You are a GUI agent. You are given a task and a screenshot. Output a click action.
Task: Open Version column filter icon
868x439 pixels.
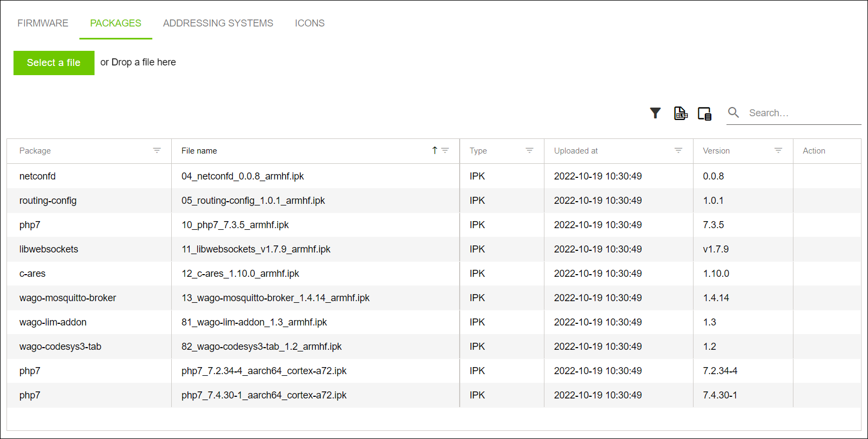[x=778, y=150]
